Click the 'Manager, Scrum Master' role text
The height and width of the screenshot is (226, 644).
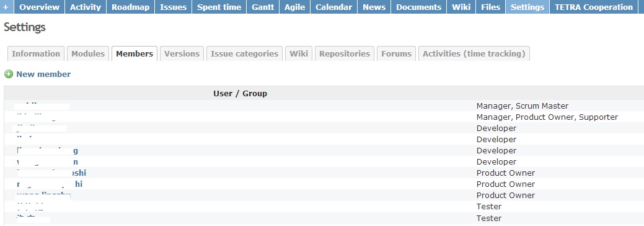point(522,106)
